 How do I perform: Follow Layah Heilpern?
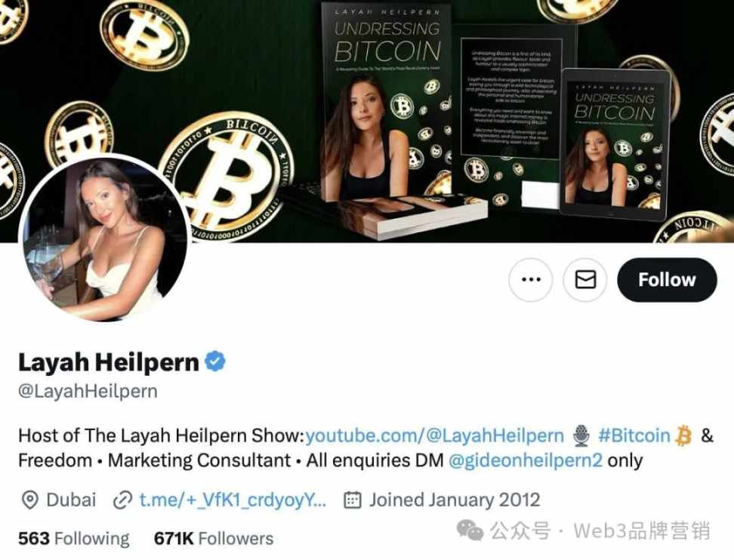coord(667,280)
